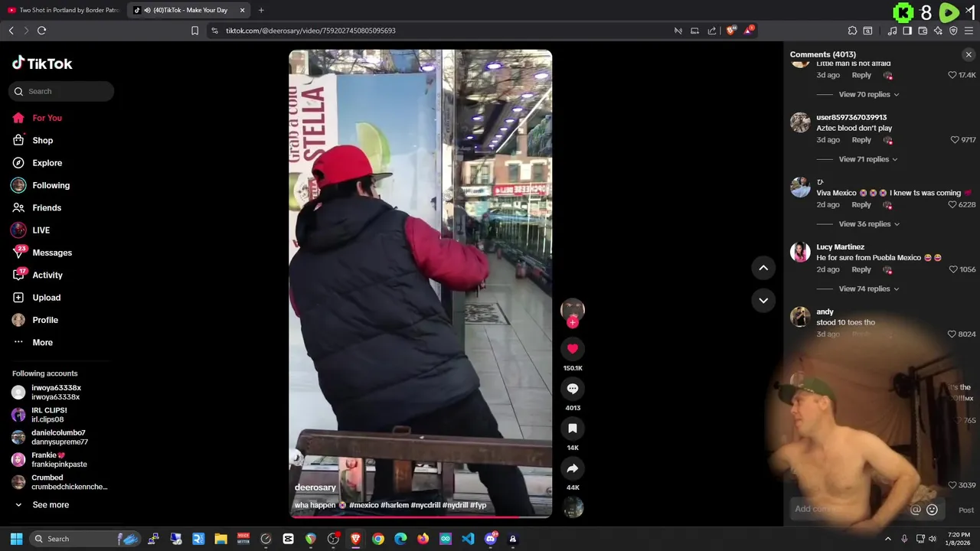Image resolution: width=980 pixels, height=551 pixels.
Task: Open user8597367039913's profile
Action: (x=851, y=118)
